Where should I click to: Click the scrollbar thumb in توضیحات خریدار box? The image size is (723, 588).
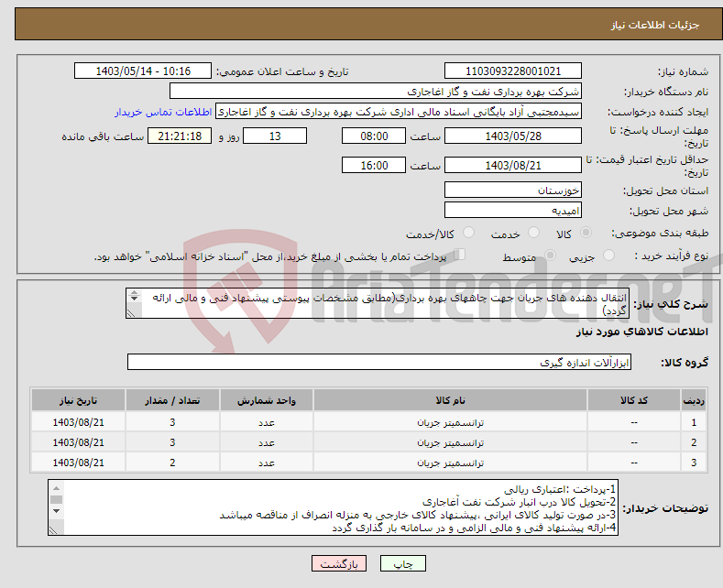(x=56, y=499)
